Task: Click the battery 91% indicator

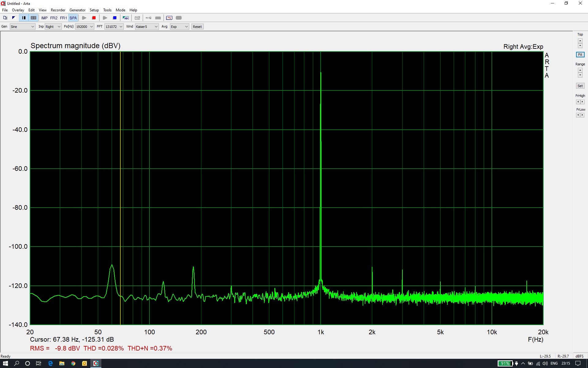Action: pos(505,363)
